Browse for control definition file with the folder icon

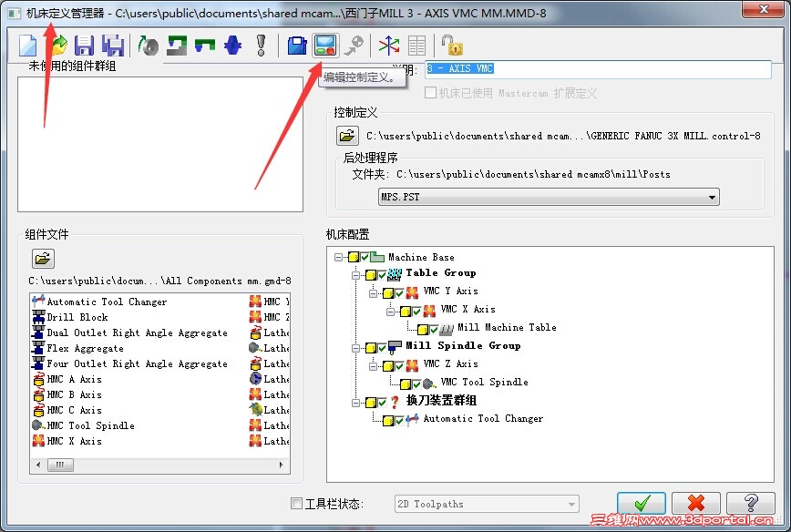point(347,135)
